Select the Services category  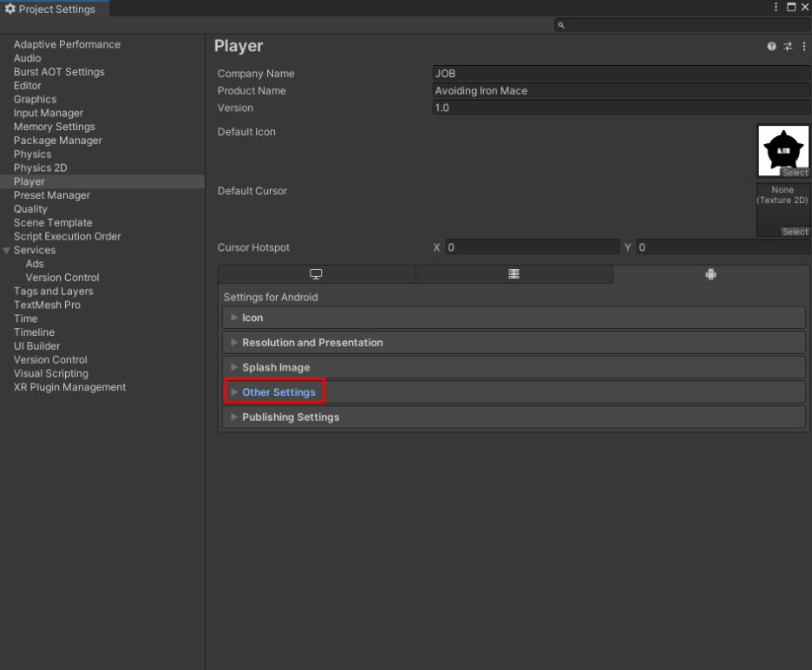[x=35, y=250]
